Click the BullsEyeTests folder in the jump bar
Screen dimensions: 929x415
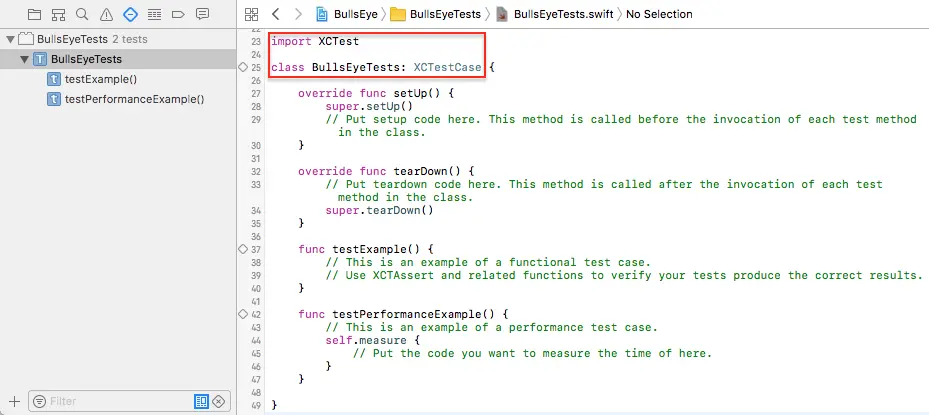pyautogui.click(x=435, y=14)
